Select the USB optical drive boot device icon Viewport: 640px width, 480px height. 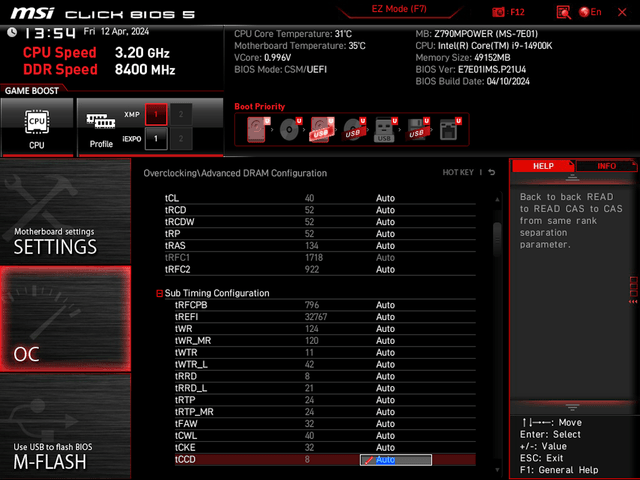point(354,129)
